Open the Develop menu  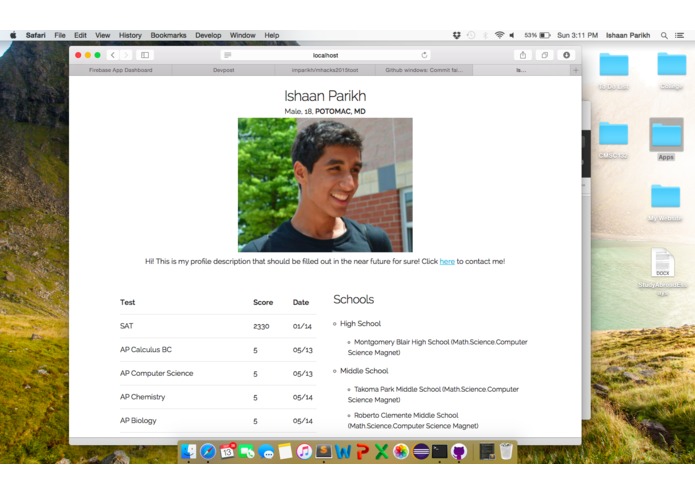pos(208,35)
